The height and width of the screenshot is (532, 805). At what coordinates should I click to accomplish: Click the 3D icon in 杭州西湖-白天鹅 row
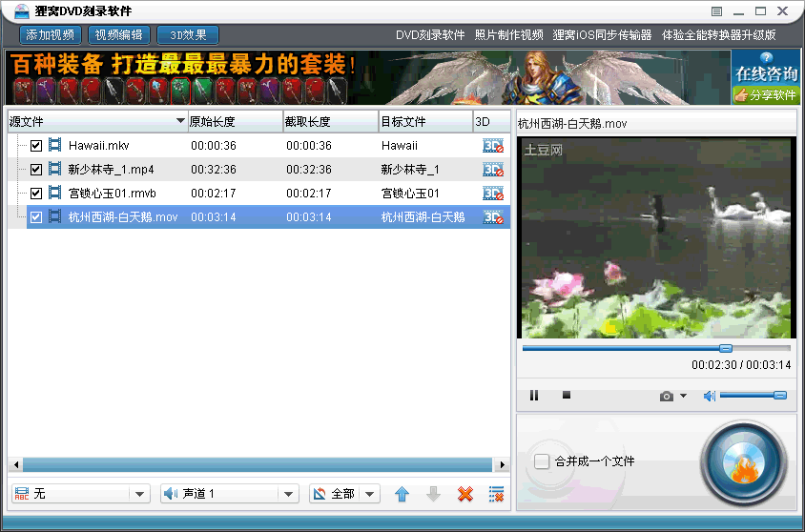[x=493, y=217]
